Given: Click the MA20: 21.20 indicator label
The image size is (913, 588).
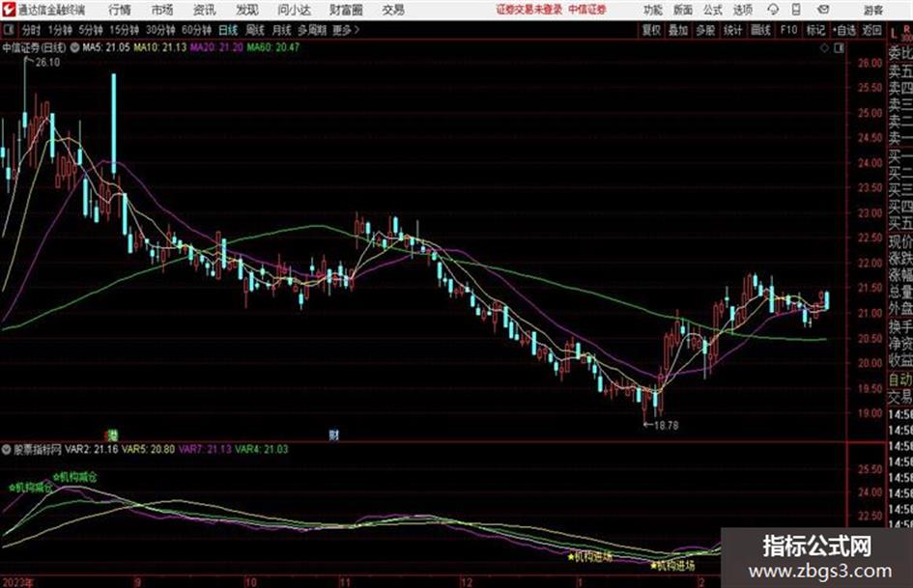Looking at the screenshot, I should tap(216, 47).
